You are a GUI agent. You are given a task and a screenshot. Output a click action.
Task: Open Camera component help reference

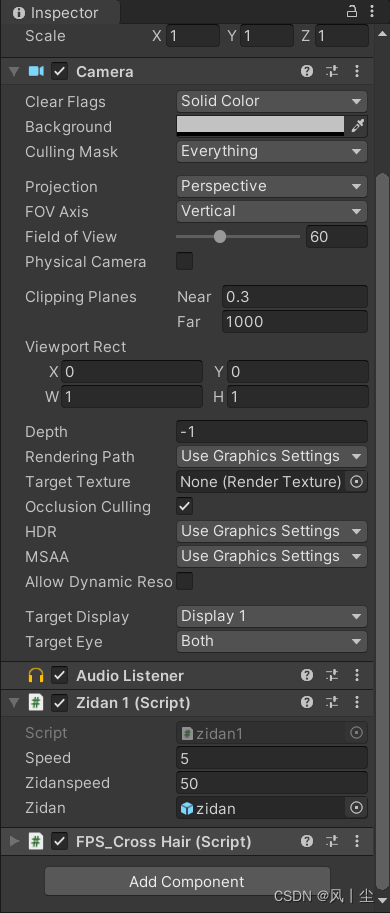[x=307, y=72]
